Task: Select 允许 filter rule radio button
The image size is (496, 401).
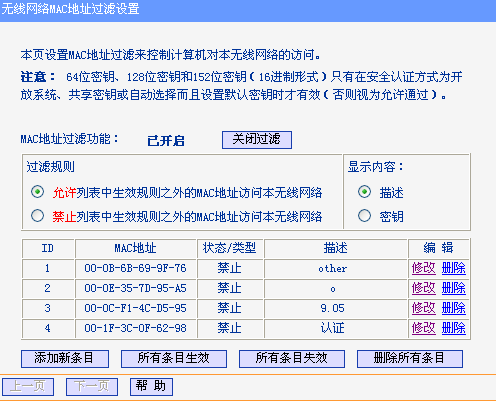Action: (x=37, y=192)
